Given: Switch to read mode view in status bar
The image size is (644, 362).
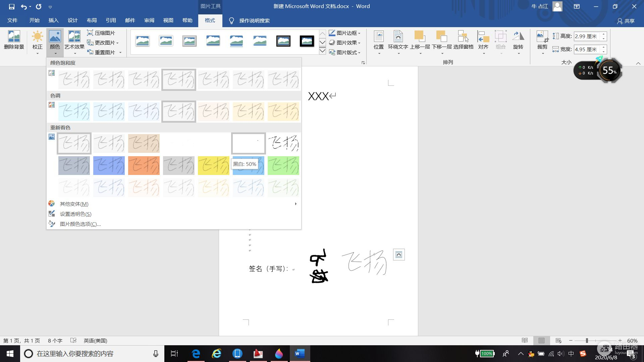Looking at the screenshot, I should [x=525, y=341].
